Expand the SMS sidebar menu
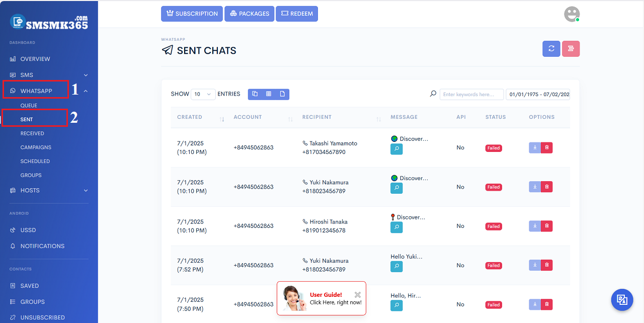The image size is (644, 323). [49, 75]
